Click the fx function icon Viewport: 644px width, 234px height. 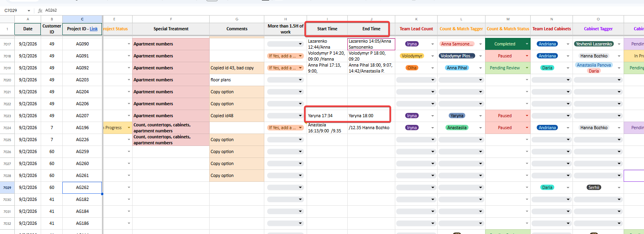point(40,10)
